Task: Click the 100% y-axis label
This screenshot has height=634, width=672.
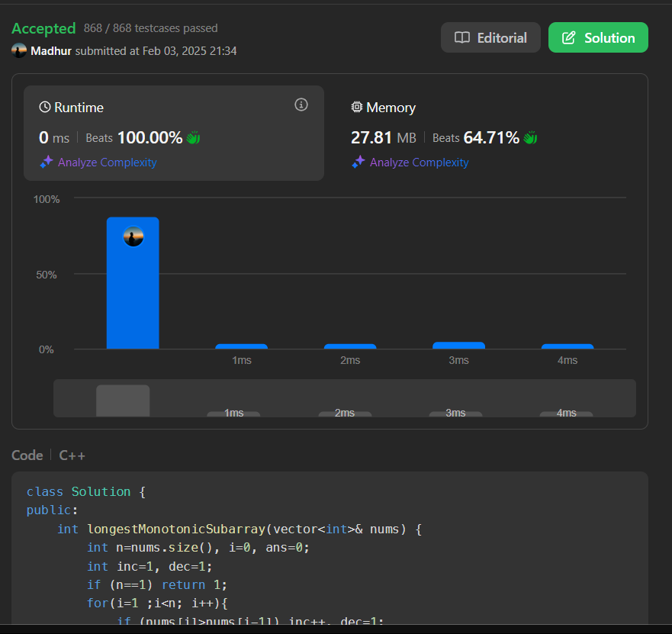Action: click(x=47, y=199)
